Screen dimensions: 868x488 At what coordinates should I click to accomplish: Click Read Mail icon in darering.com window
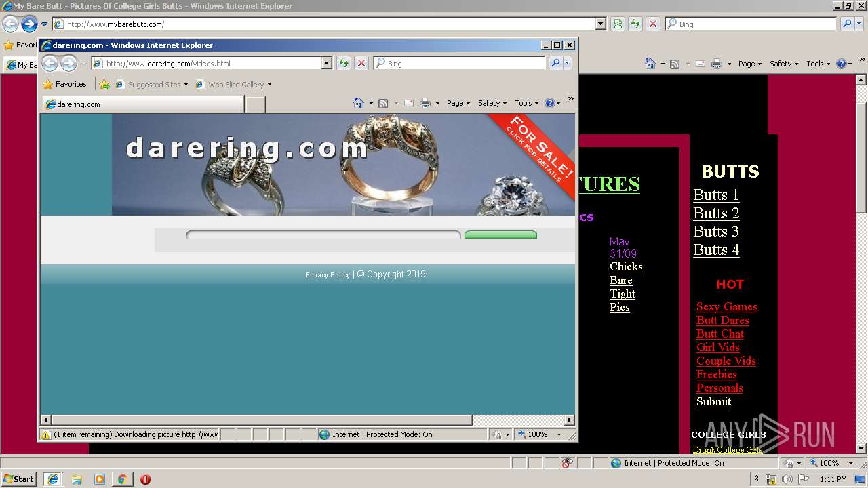pos(409,103)
